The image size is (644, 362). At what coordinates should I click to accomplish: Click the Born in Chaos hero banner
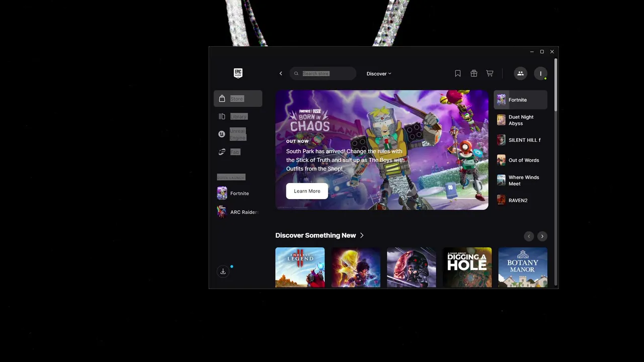tap(381, 150)
